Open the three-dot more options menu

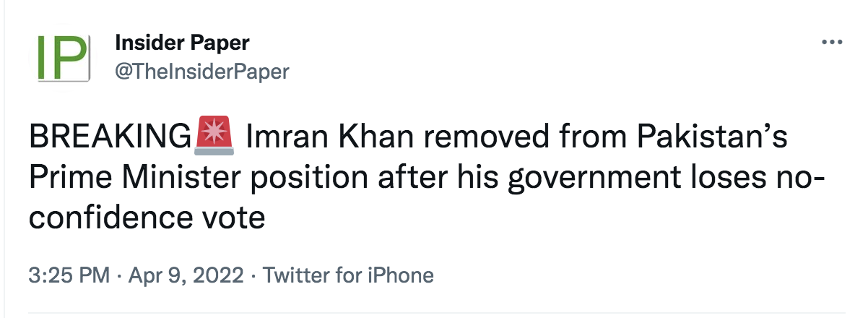[833, 42]
